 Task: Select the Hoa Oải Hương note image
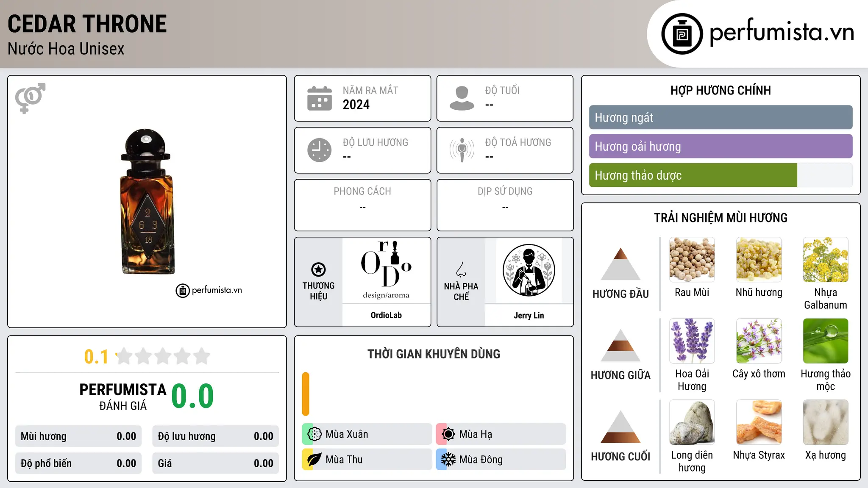pyautogui.click(x=692, y=341)
